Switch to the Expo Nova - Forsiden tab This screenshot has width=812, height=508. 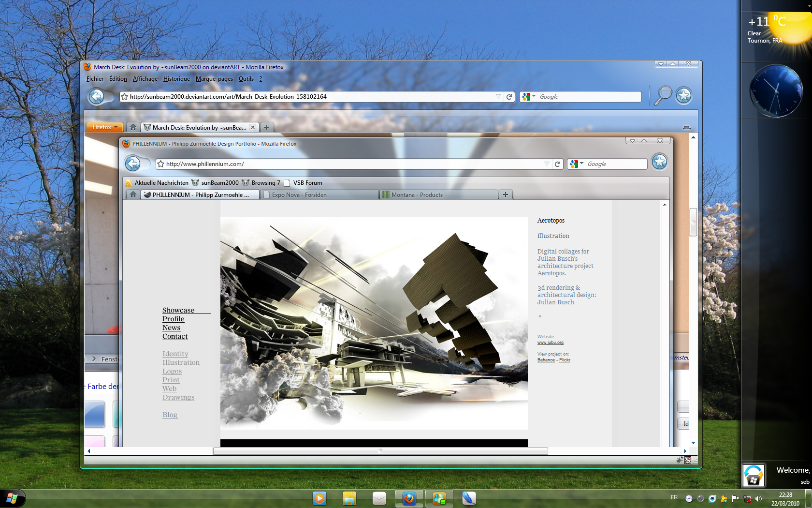pos(320,194)
